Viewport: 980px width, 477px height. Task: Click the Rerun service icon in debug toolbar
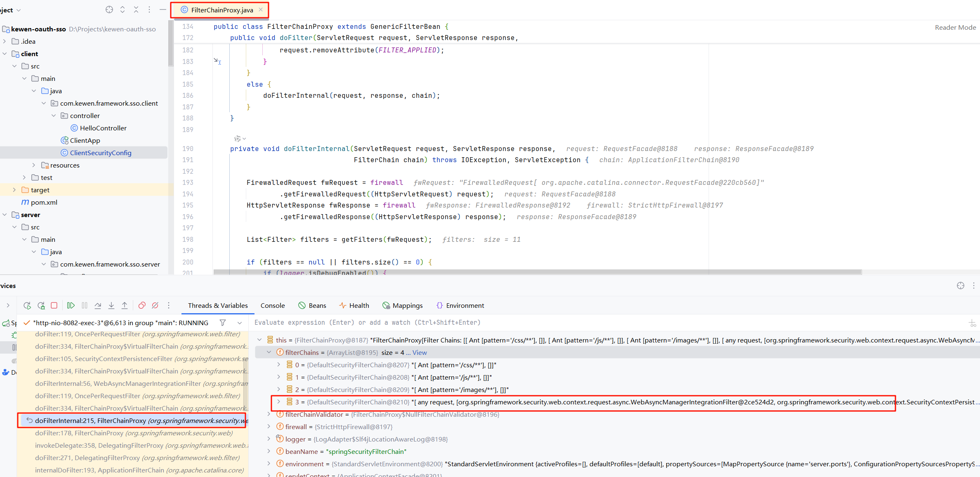tap(27, 305)
